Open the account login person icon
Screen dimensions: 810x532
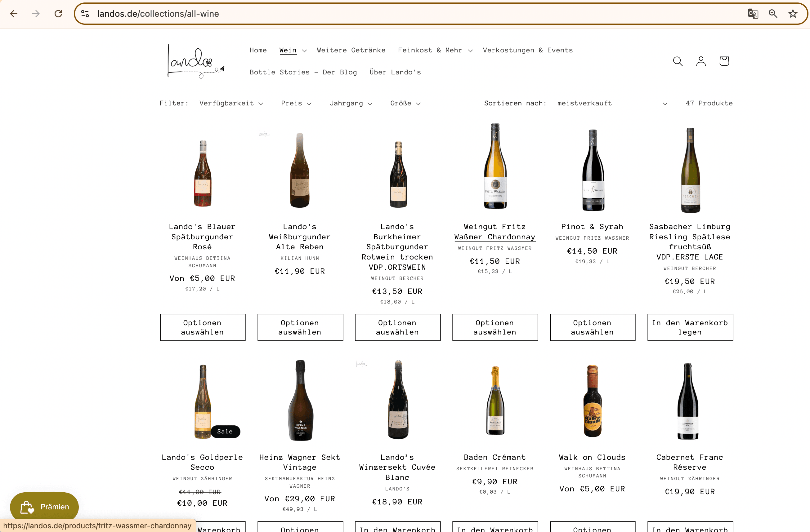(x=701, y=61)
